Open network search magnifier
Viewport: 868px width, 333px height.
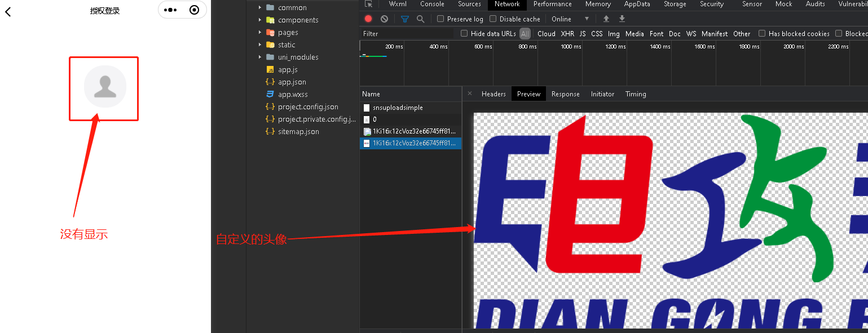pyautogui.click(x=420, y=19)
